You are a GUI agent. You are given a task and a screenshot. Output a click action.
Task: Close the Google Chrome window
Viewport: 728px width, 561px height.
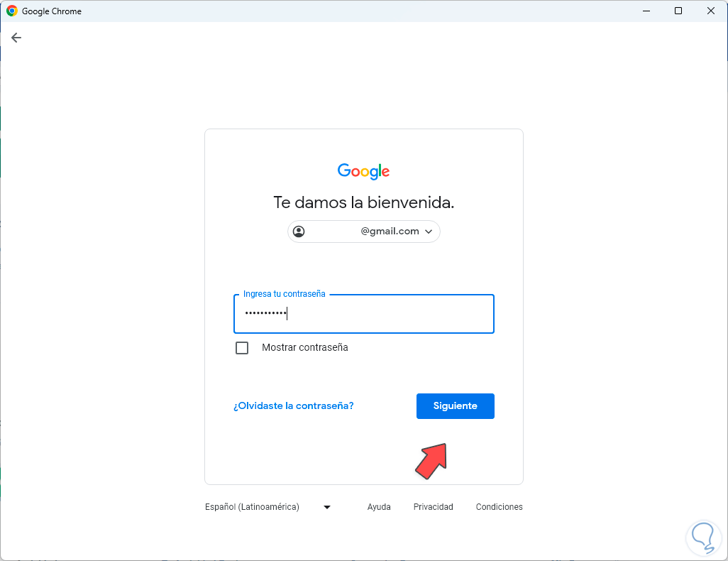[x=711, y=11]
